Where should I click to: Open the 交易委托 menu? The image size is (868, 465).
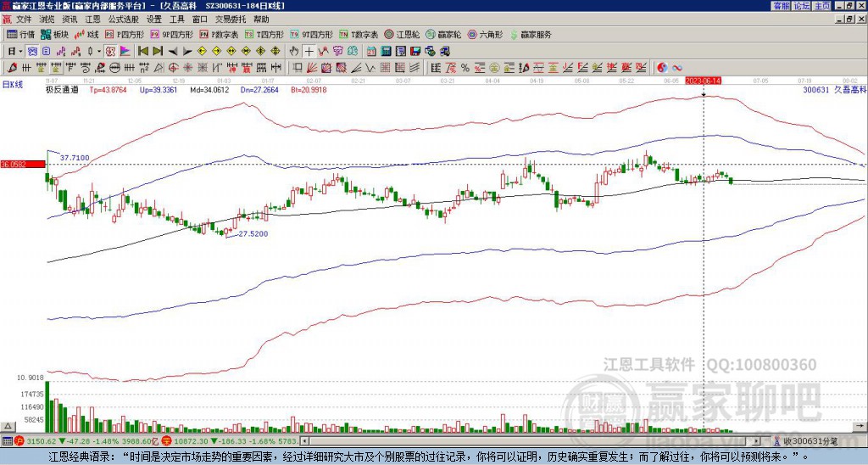pyautogui.click(x=231, y=20)
